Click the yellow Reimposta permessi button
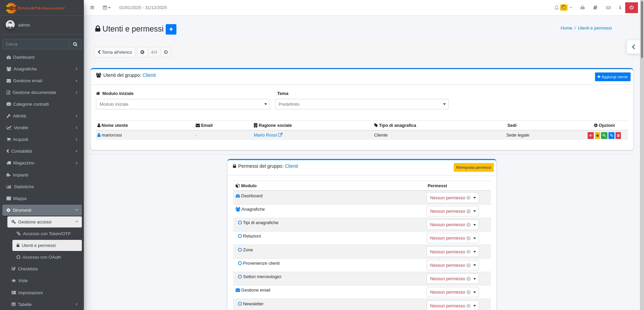This screenshot has width=644, height=310. click(x=473, y=167)
